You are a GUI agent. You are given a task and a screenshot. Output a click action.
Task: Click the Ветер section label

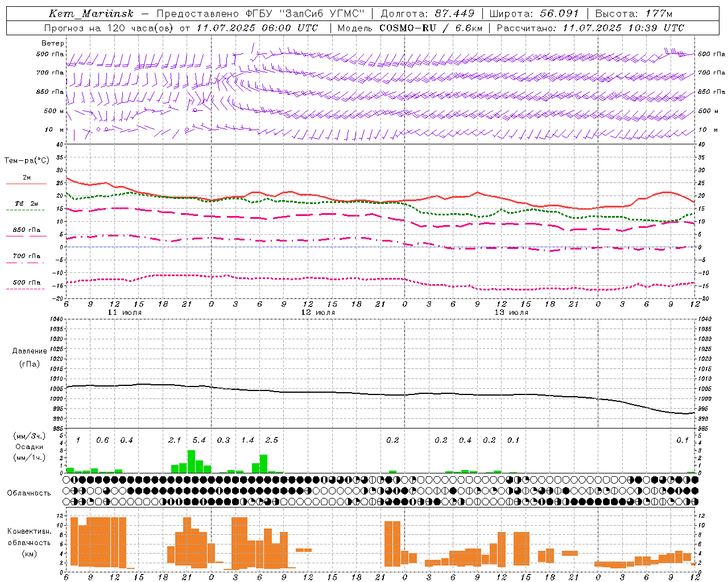[53, 43]
